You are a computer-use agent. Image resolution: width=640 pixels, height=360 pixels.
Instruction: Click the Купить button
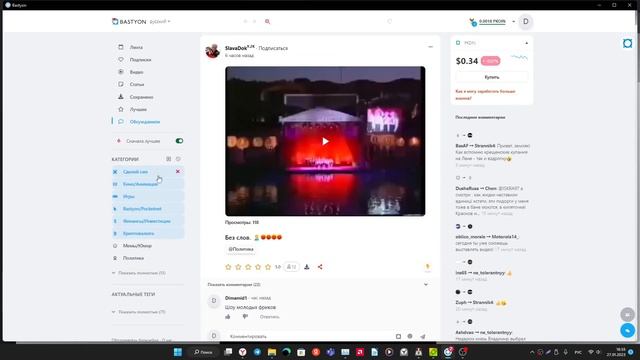point(492,77)
